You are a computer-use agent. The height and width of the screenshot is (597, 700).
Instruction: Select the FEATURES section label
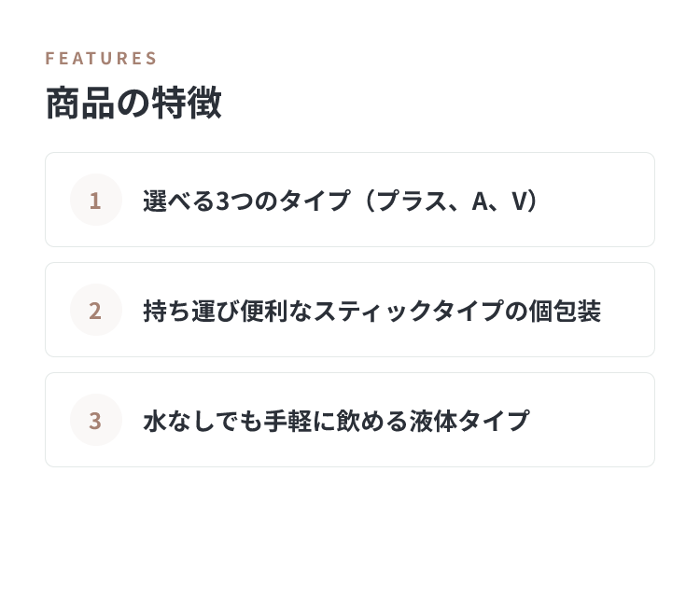pyautogui.click(x=101, y=59)
